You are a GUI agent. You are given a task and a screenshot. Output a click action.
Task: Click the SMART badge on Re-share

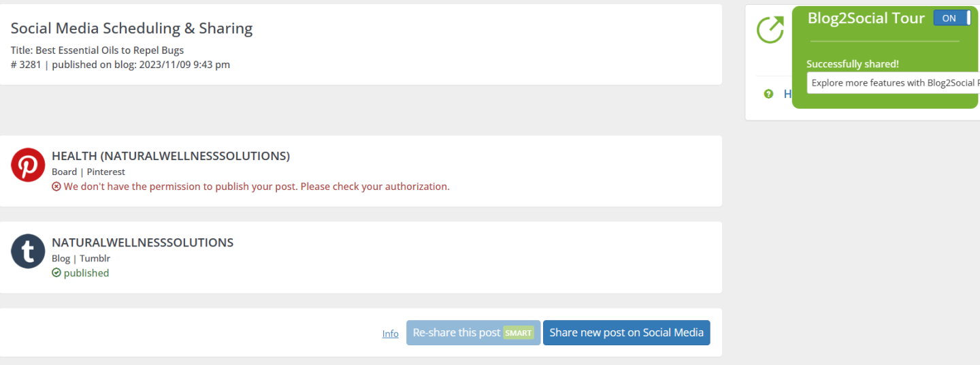[519, 333]
